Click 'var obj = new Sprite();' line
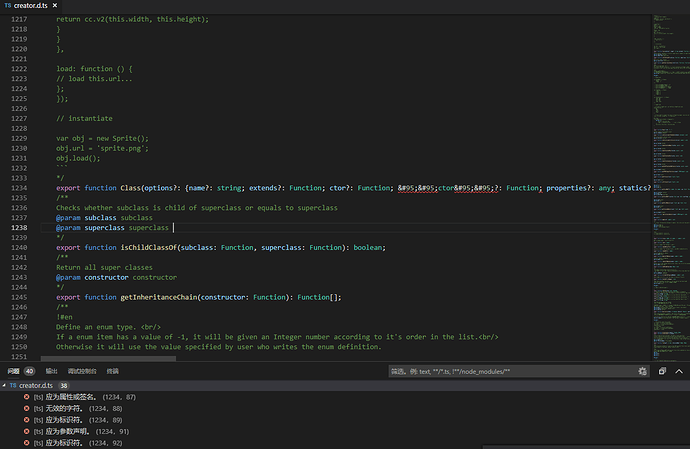690x449 pixels. [102, 138]
